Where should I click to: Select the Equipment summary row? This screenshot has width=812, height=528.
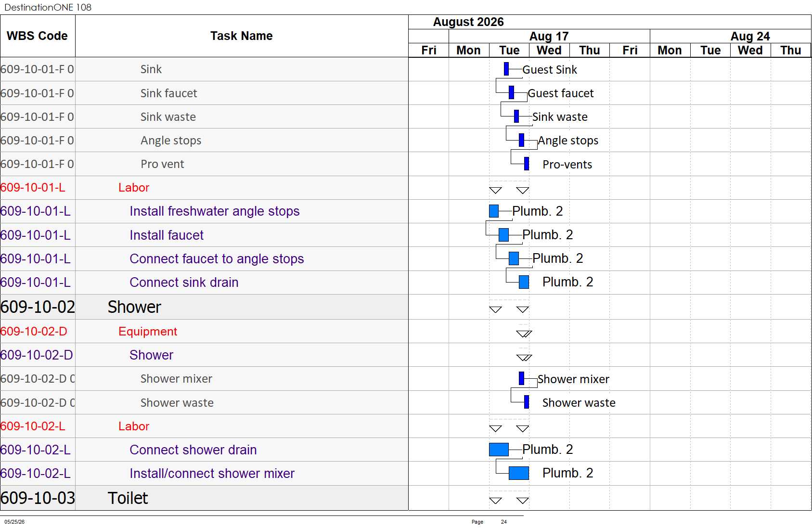coord(204,331)
